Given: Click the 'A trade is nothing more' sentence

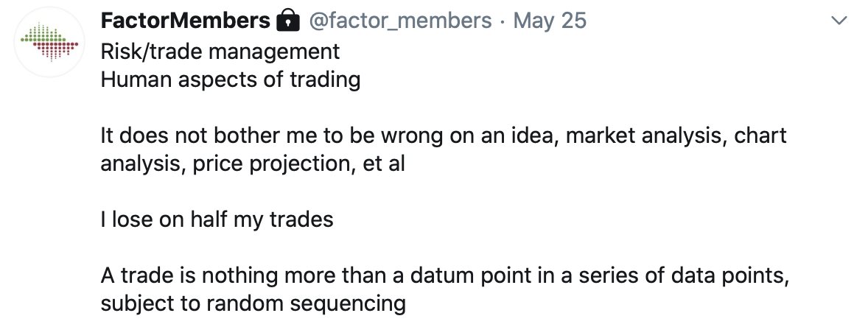Looking at the screenshot, I should [x=445, y=289].
